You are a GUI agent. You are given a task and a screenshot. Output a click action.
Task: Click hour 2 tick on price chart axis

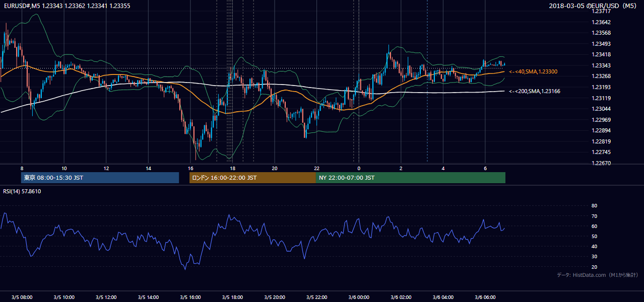401,168
